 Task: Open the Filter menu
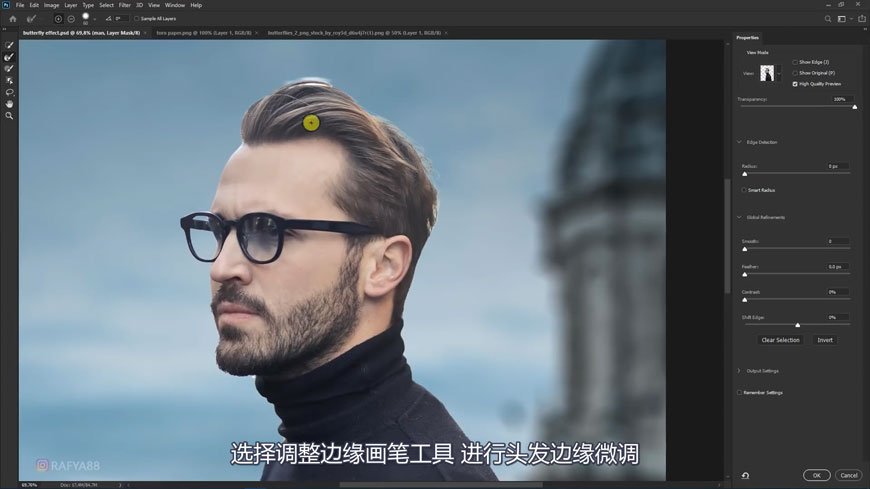pos(124,5)
